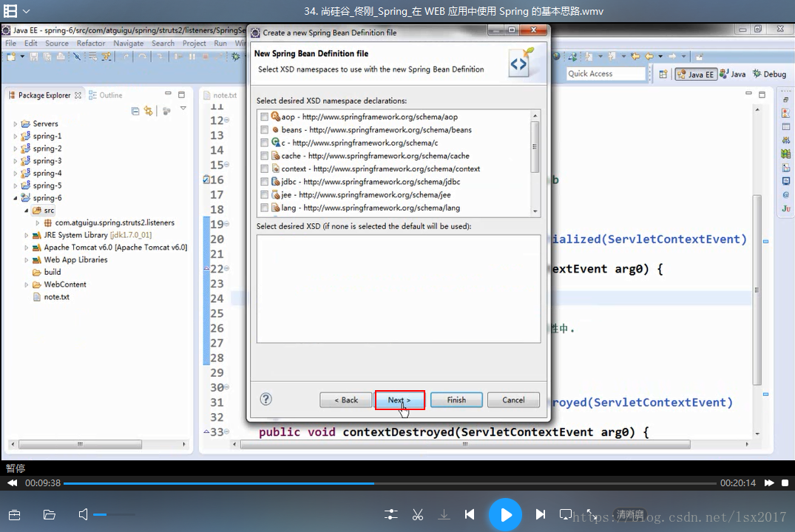Open the Eclipse Project menu
Image resolution: width=795 pixels, height=532 pixels.
194,44
